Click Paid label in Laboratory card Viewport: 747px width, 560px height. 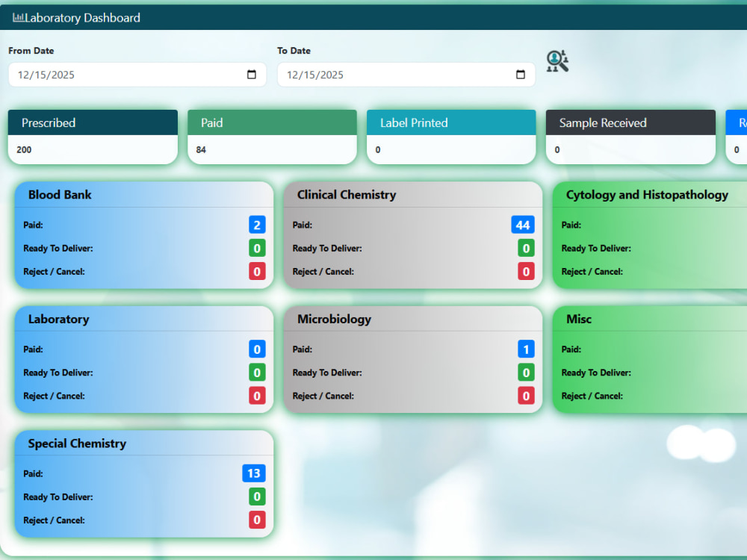click(34, 349)
